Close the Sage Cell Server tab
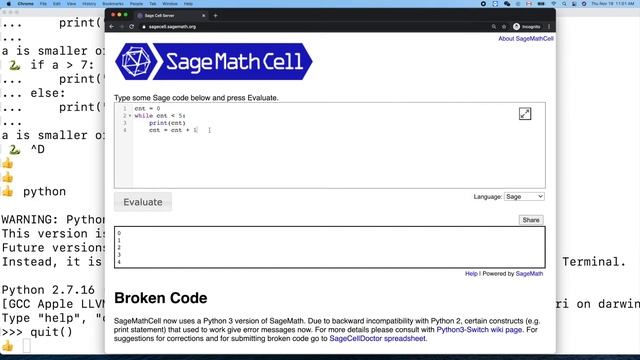The width and height of the screenshot is (640, 360). click(204, 16)
